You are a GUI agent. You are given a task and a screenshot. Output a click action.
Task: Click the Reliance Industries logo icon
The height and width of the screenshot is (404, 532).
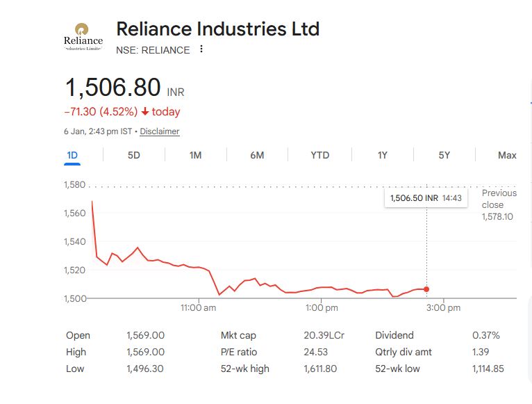(x=83, y=36)
